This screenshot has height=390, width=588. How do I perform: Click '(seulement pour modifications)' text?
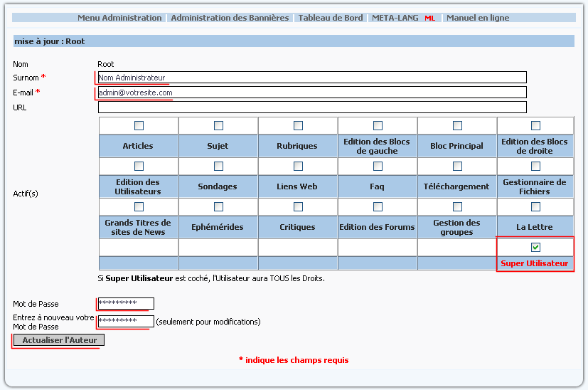pos(208,322)
